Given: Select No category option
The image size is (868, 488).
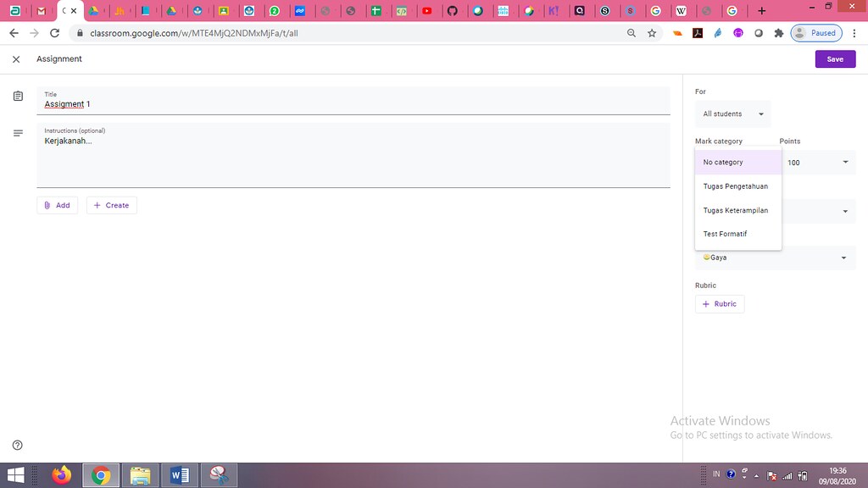Looking at the screenshot, I should click(738, 162).
